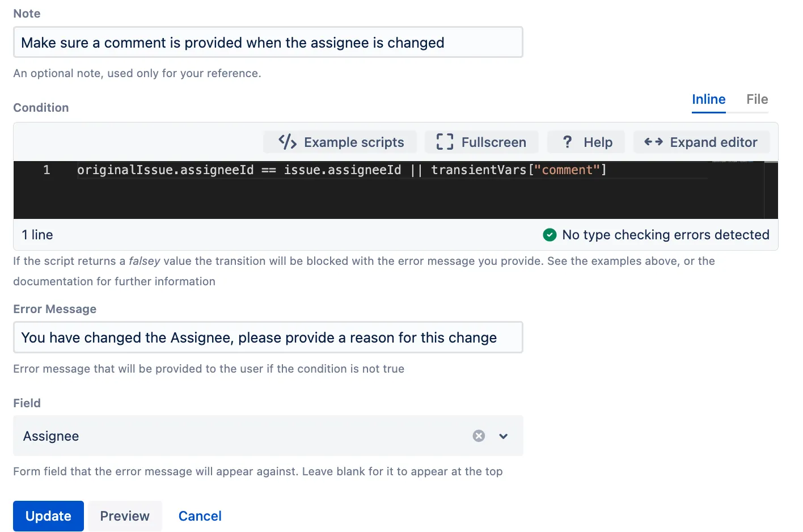
Task: Click line 1 of the condition script
Action: [x=342, y=170]
